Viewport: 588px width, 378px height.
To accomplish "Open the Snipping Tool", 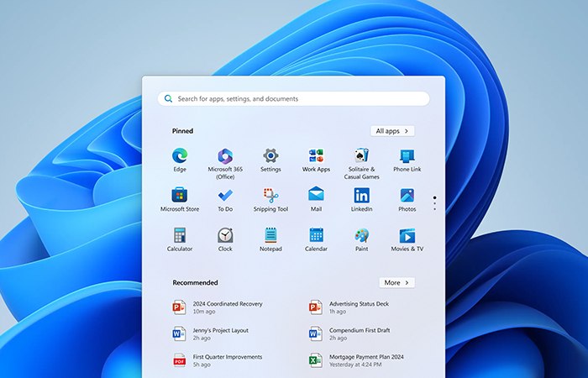I will point(270,200).
